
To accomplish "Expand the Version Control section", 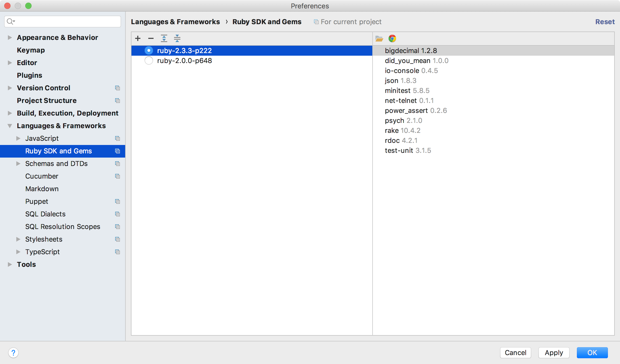I will (x=10, y=88).
